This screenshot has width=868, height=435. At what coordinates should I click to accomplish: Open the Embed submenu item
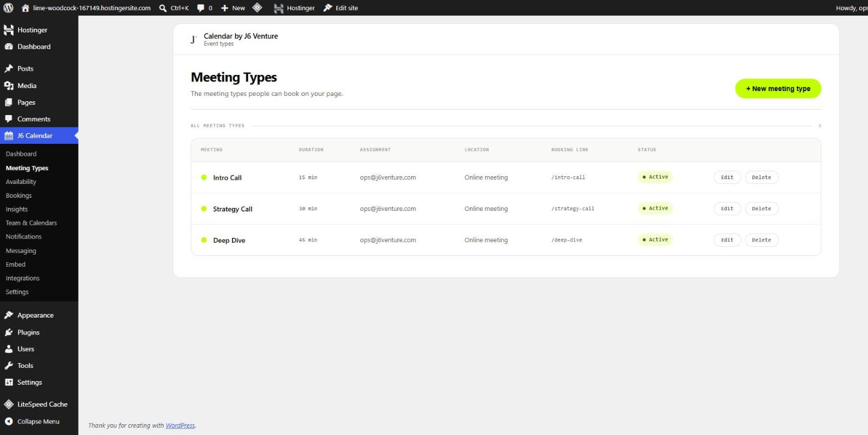pos(16,265)
